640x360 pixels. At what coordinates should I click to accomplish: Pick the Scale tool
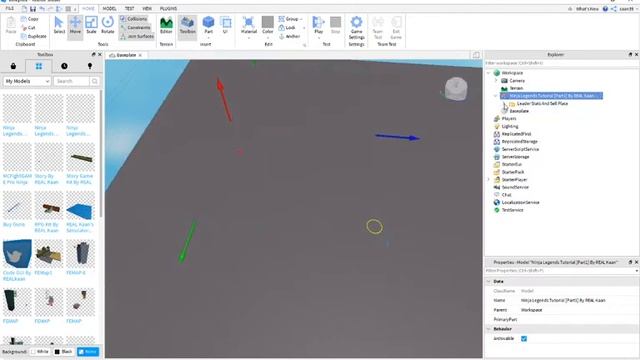click(91, 25)
